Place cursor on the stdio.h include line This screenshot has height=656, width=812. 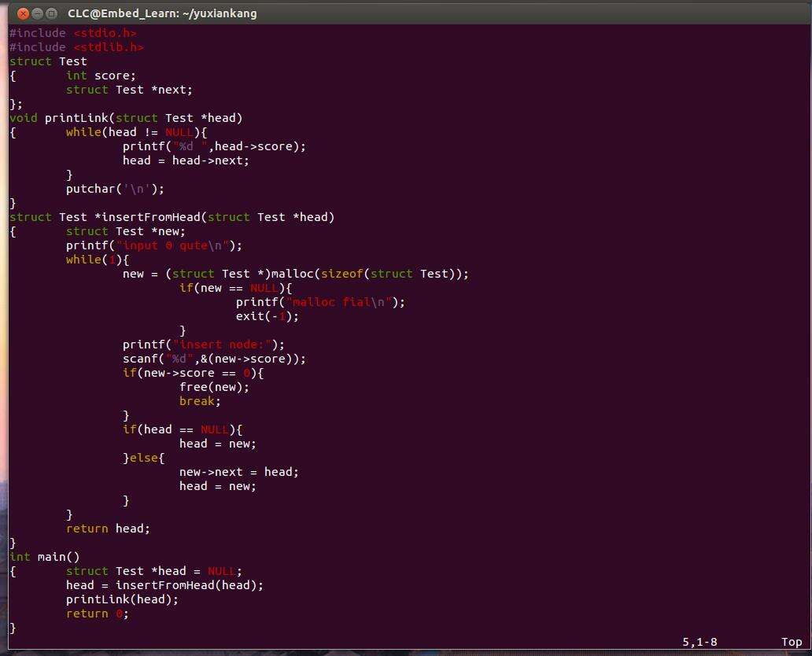coord(73,33)
